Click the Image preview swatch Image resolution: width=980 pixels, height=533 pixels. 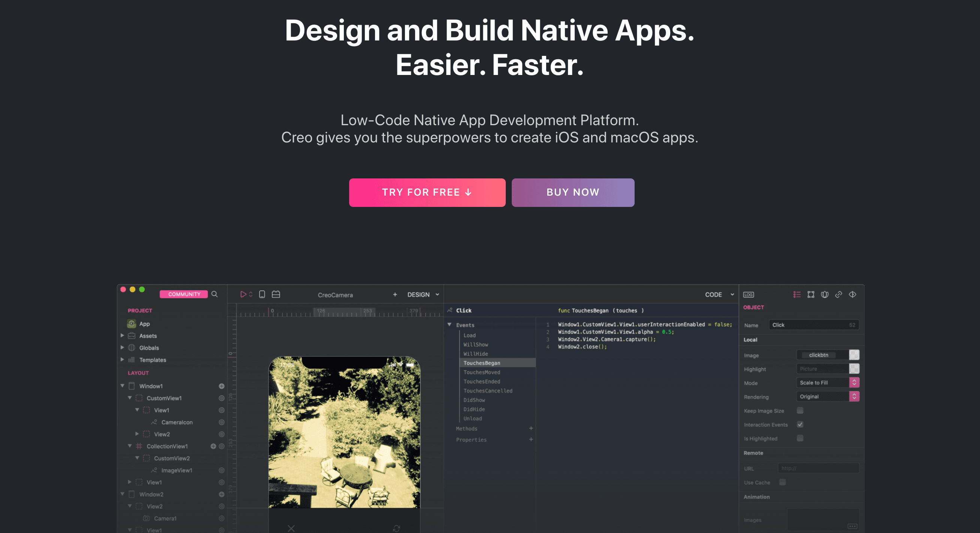pos(854,355)
